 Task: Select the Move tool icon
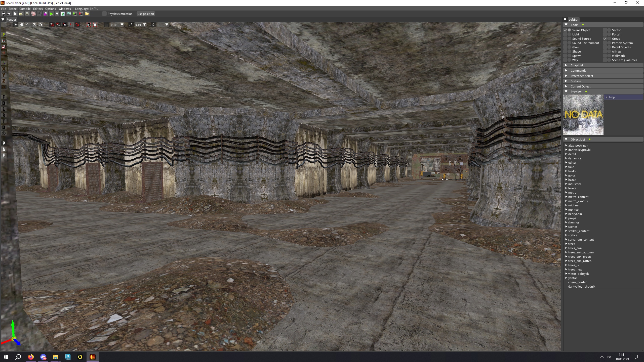click(28, 25)
